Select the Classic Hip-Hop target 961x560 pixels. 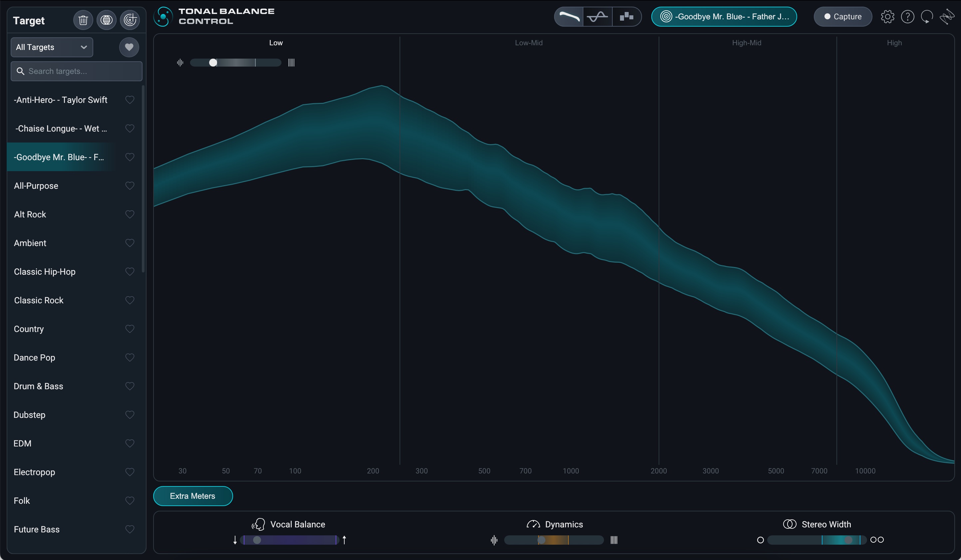click(x=45, y=272)
